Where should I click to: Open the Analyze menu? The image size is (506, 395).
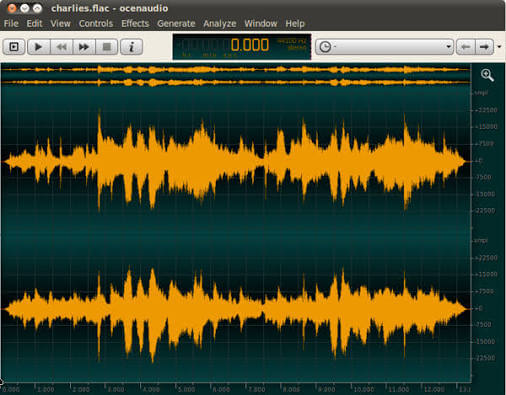(220, 24)
